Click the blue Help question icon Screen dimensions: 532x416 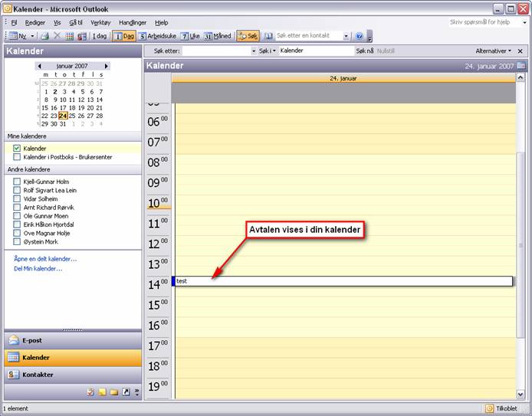click(360, 36)
